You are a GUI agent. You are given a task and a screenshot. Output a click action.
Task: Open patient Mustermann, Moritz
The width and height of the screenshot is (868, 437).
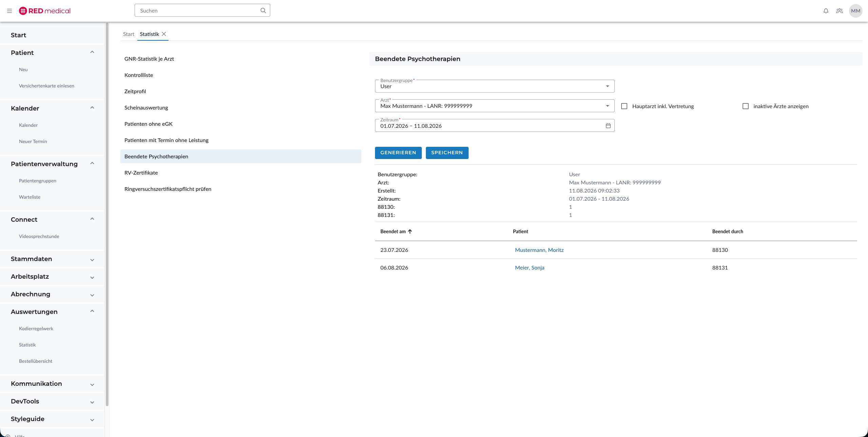point(539,250)
